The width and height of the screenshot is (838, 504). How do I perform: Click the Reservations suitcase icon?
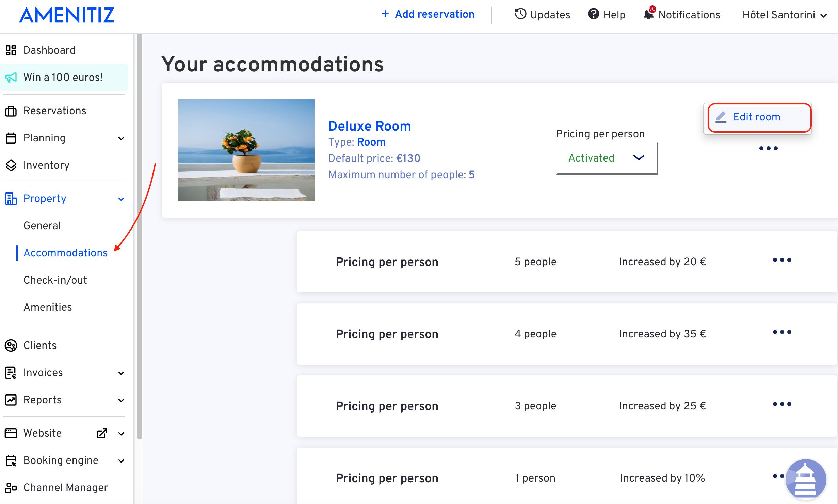coord(11,111)
